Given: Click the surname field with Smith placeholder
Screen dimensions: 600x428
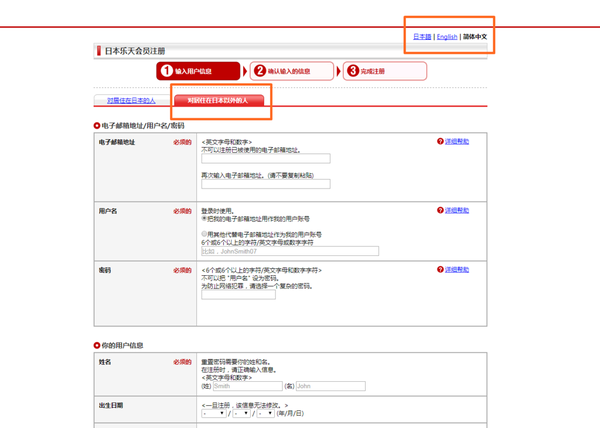Looking at the screenshot, I should 246,385.
